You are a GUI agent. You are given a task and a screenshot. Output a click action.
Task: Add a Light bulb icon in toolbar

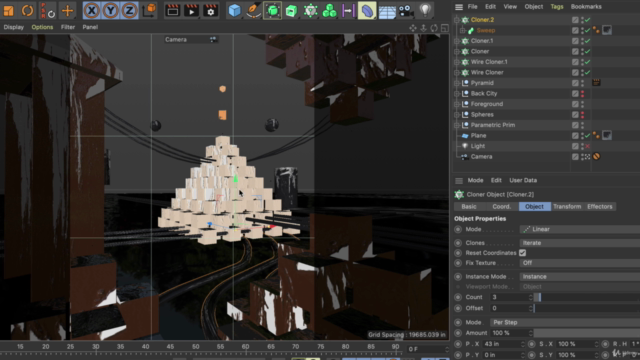click(x=425, y=10)
